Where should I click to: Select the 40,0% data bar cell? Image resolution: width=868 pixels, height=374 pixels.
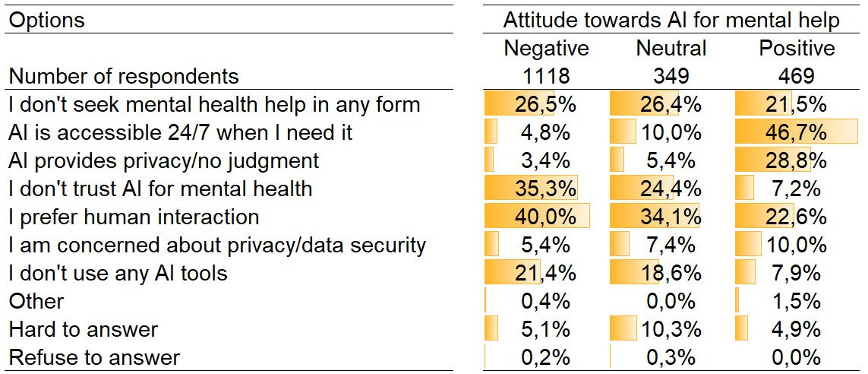546,217
